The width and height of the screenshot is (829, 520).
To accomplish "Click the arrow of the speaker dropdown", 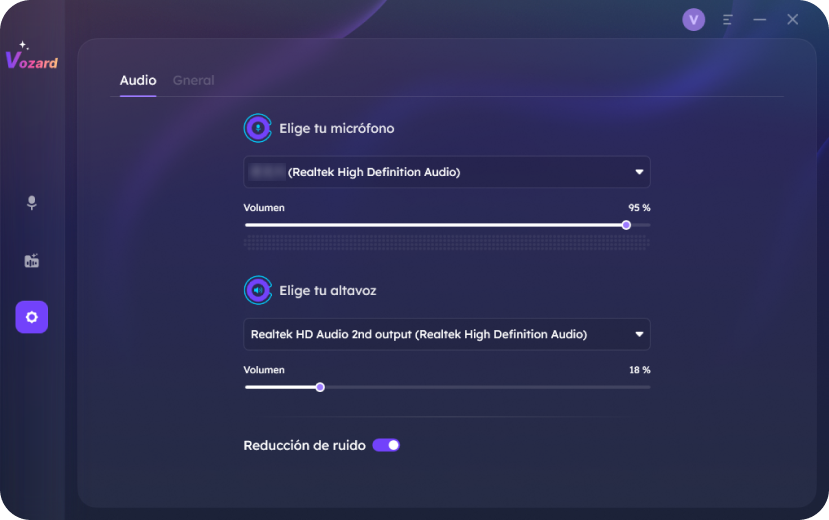I will click(639, 334).
